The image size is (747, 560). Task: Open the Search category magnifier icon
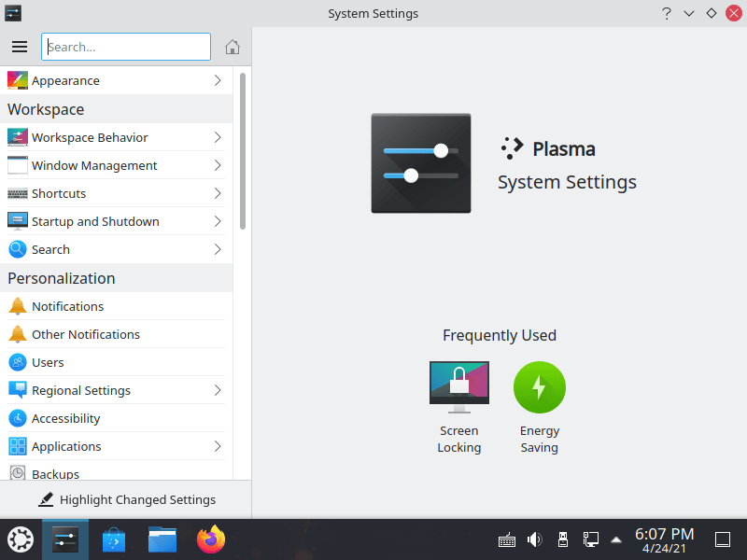[18, 249]
